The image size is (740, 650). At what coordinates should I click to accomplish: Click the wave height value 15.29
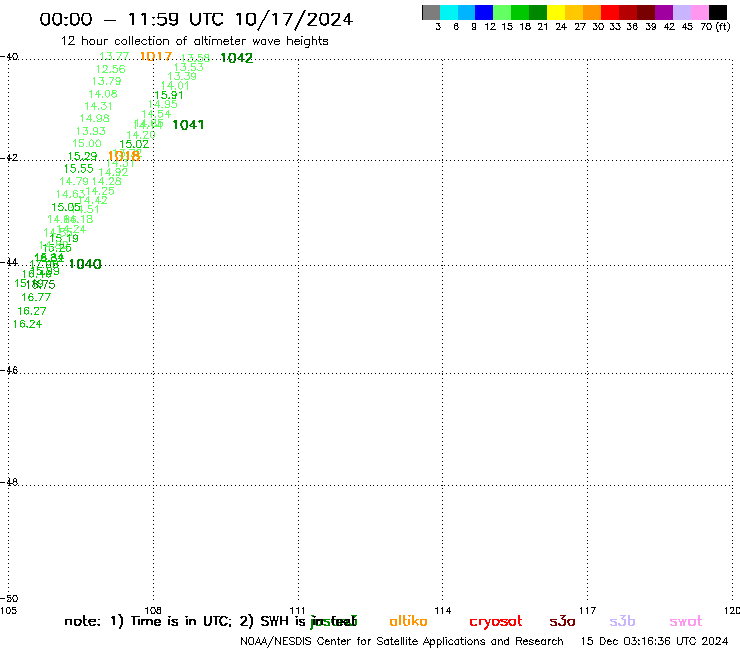(83, 156)
